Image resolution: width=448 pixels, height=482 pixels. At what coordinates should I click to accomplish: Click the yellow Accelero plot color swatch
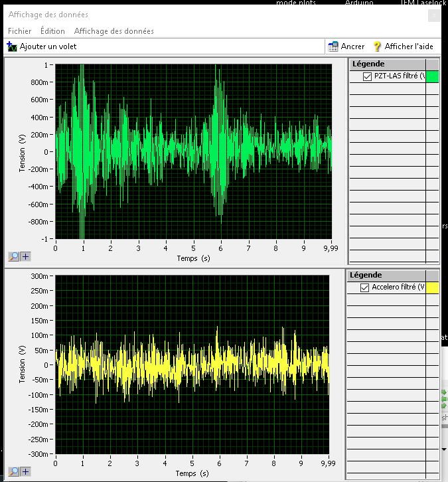coord(432,287)
